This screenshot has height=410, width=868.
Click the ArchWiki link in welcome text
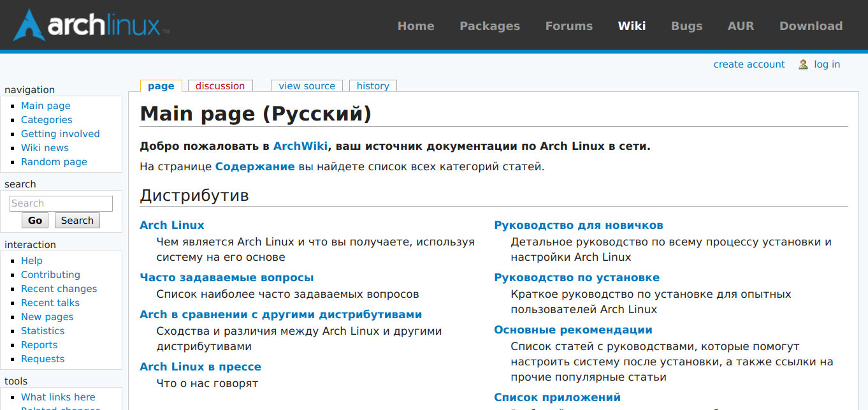pos(300,146)
